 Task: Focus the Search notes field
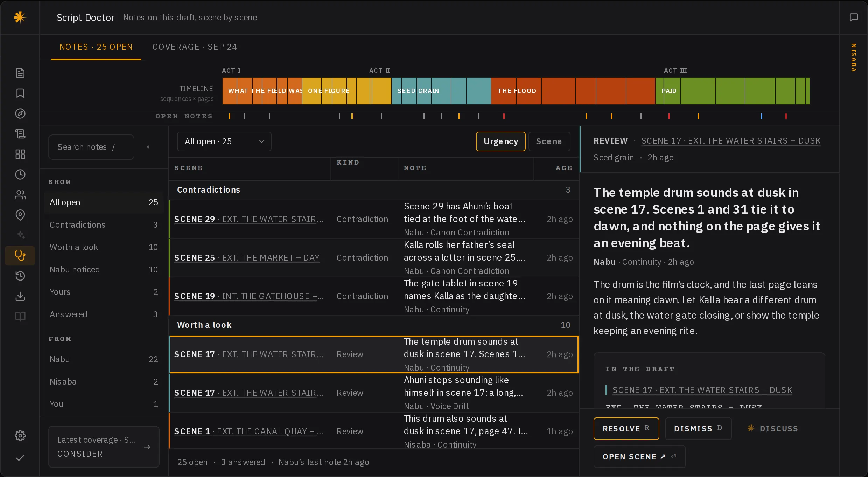tap(91, 147)
